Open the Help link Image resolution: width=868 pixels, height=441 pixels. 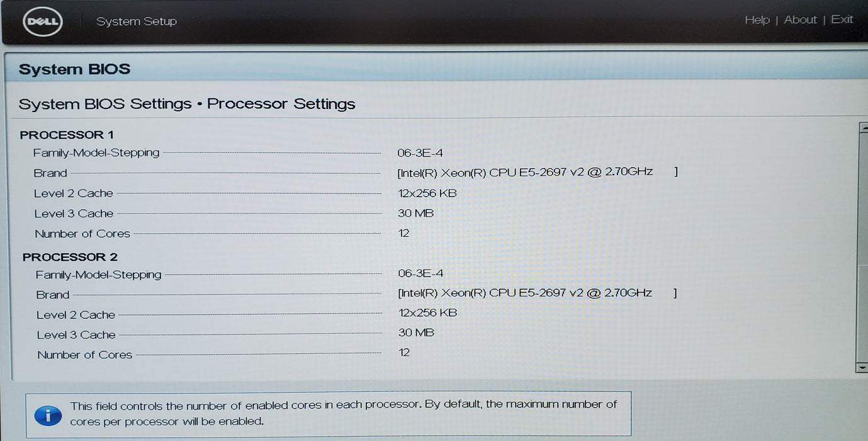point(757,20)
